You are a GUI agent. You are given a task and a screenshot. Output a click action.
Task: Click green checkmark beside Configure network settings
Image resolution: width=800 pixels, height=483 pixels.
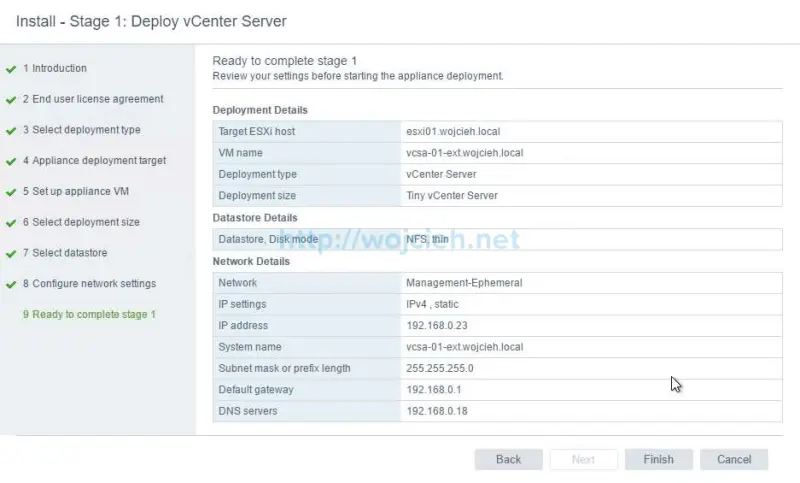11,285
